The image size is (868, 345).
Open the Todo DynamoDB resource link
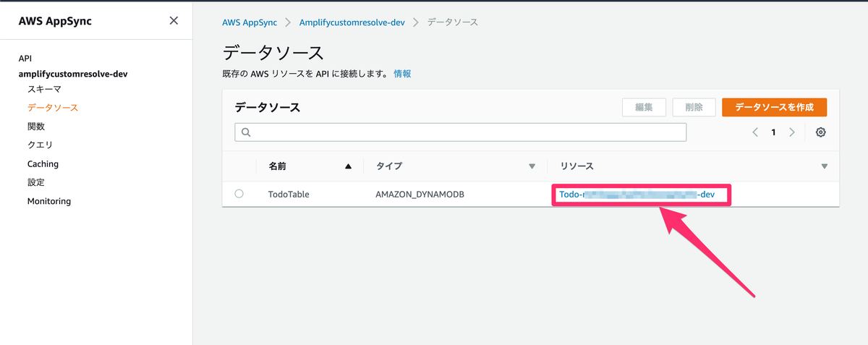637,195
